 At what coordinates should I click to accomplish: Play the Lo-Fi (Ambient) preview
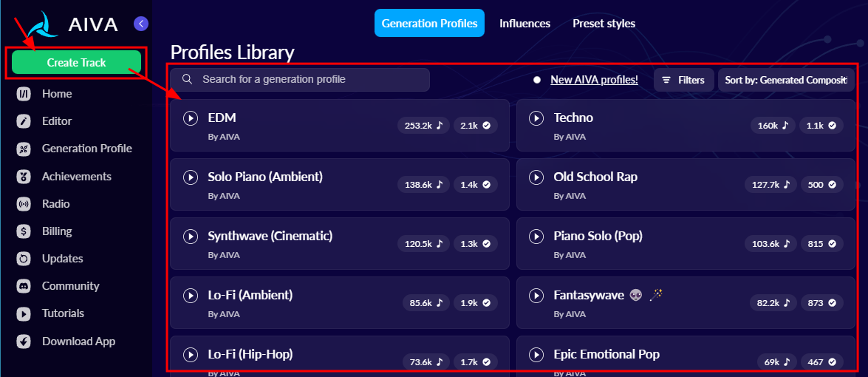coord(190,296)
